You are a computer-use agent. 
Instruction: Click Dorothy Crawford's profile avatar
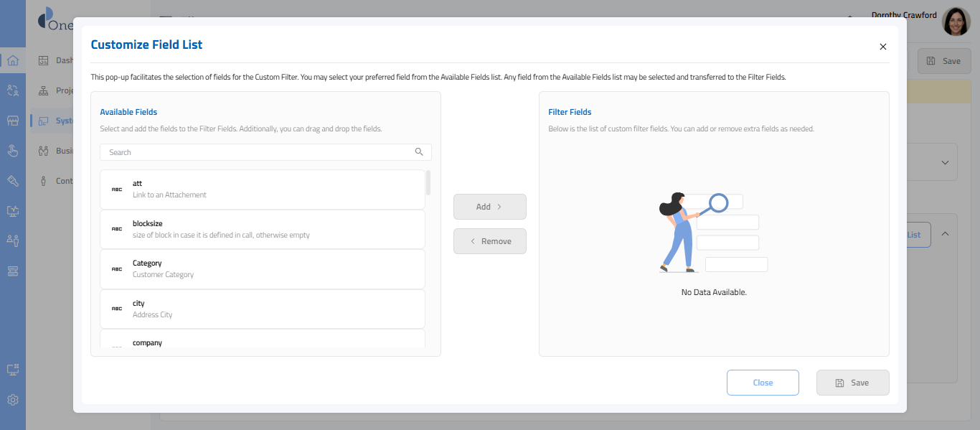(x=956, y=22)
